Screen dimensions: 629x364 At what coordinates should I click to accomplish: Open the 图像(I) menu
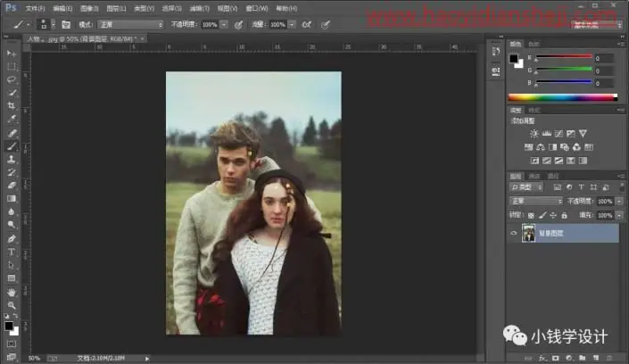pos(89,8)
